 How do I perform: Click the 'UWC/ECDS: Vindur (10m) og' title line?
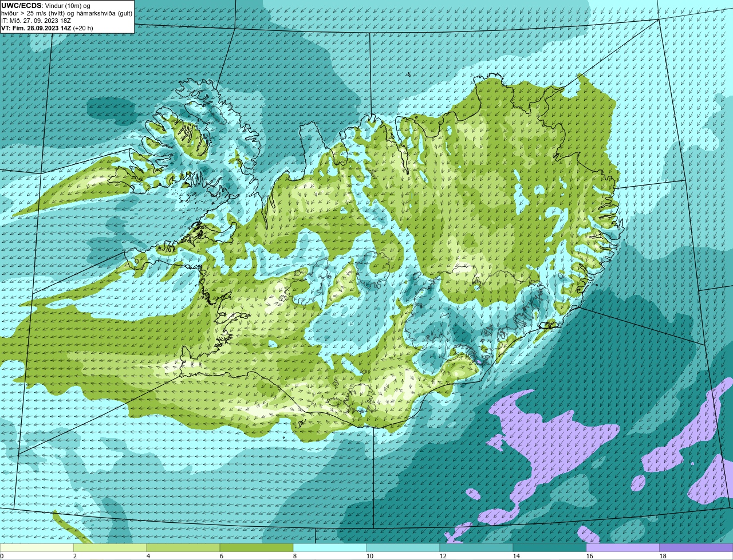coord(46,6)
